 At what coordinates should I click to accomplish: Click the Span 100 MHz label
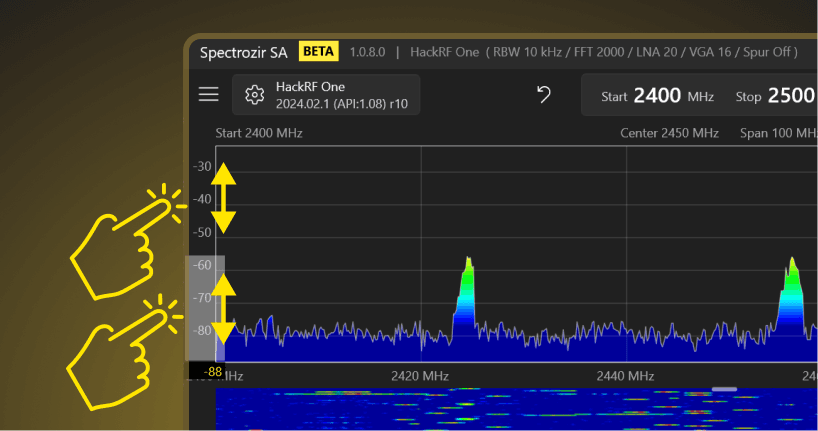click(x=778, y=133)
